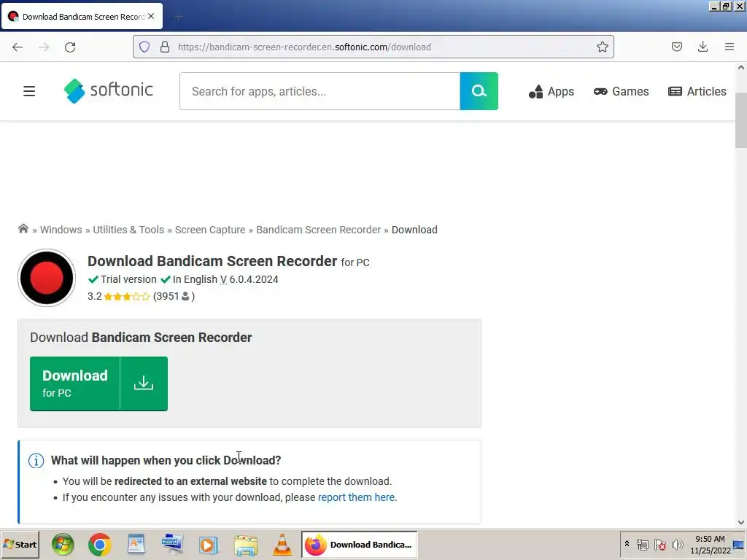Open the network status tray icon

pos(642,544)
